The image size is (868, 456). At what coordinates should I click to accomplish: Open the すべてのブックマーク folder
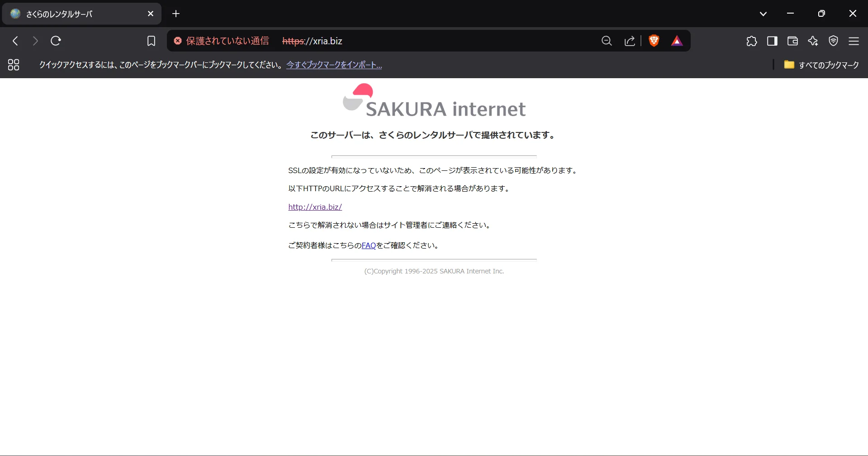821,65
